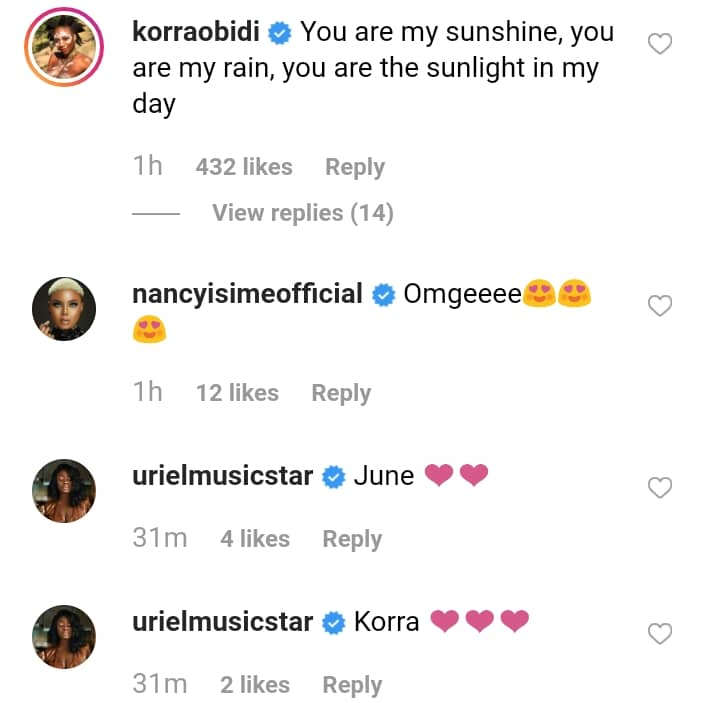Reply to korraobidi's sunshine comment
720x703 pixels.
pyautogui.click(x=355, y=167)
